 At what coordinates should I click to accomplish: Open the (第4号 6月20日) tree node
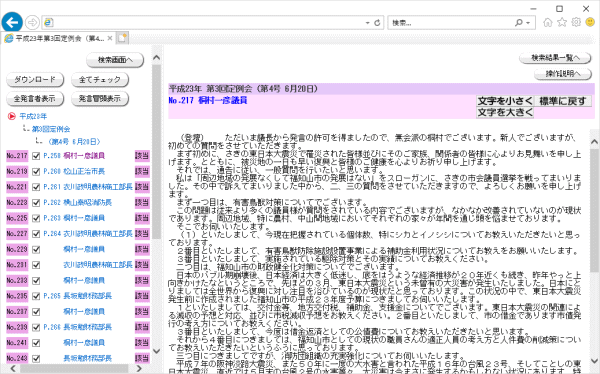tap(74, 142)
